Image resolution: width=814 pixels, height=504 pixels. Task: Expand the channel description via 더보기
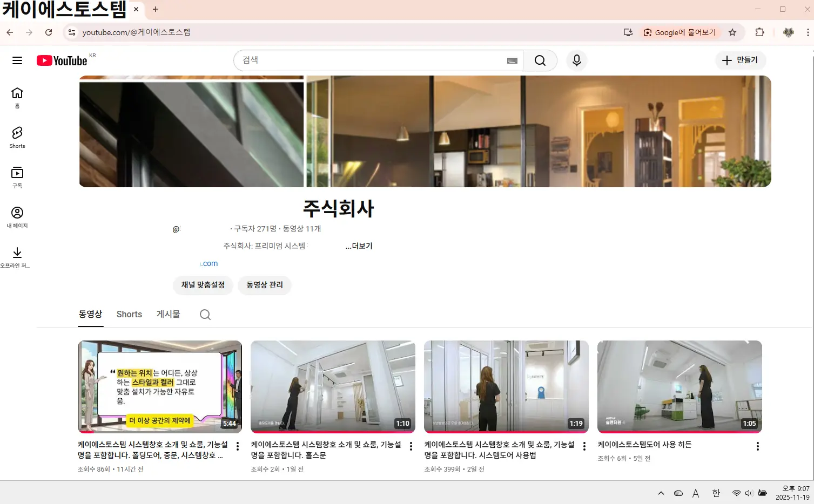(x=358, y=246)
